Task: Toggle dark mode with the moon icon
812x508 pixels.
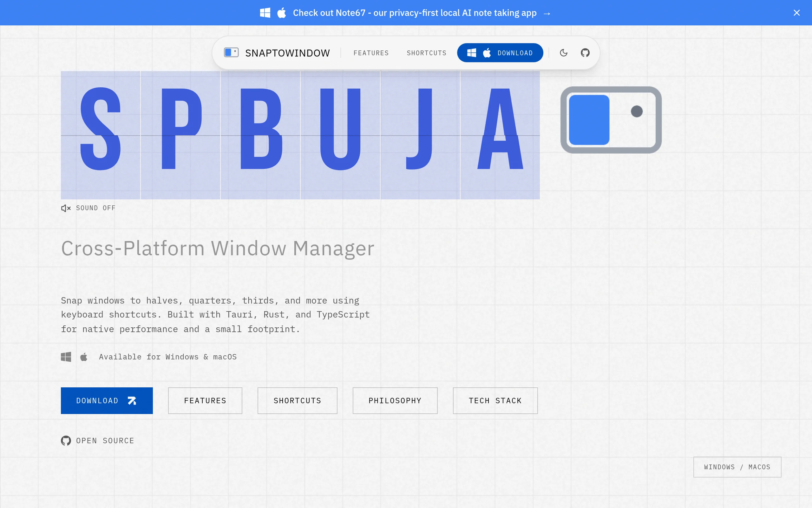Action: [x=564, y=53]
